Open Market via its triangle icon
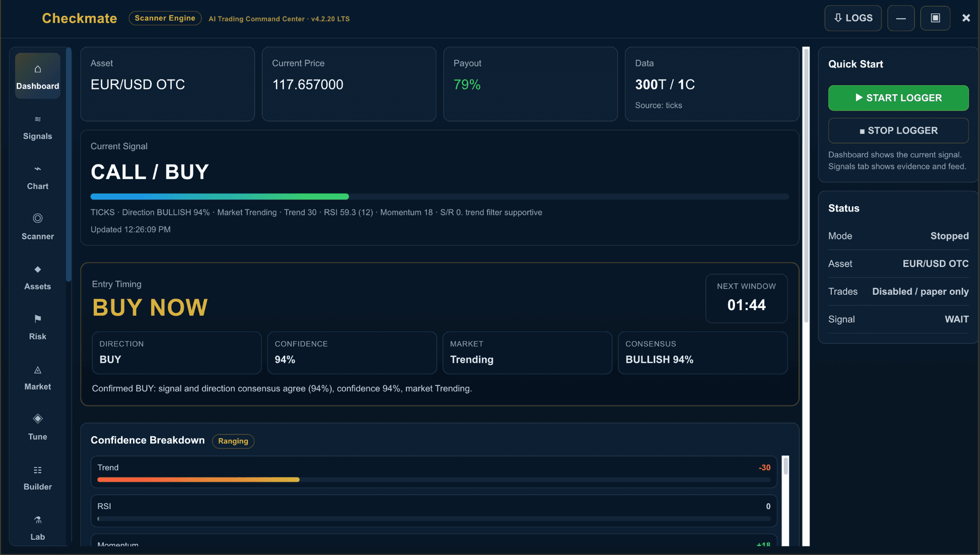Image resolution: width=980 pixels, height=555 pixels. (x=38, y=370)
